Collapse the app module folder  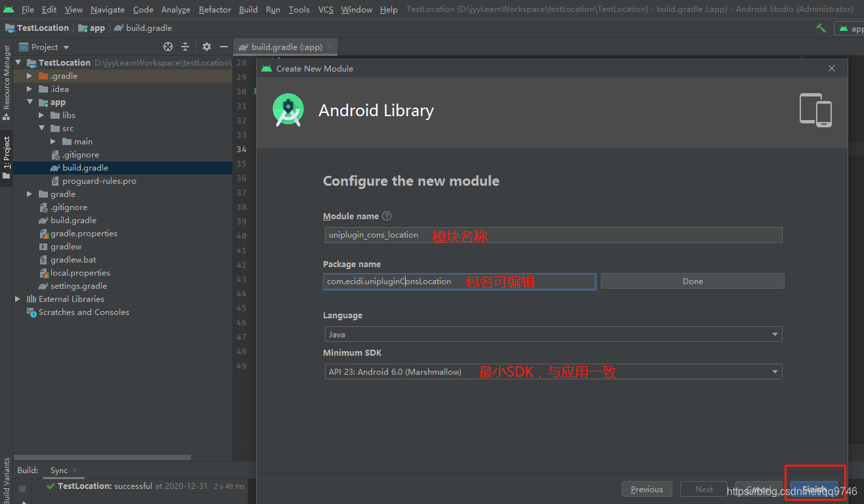coord(30,102)
